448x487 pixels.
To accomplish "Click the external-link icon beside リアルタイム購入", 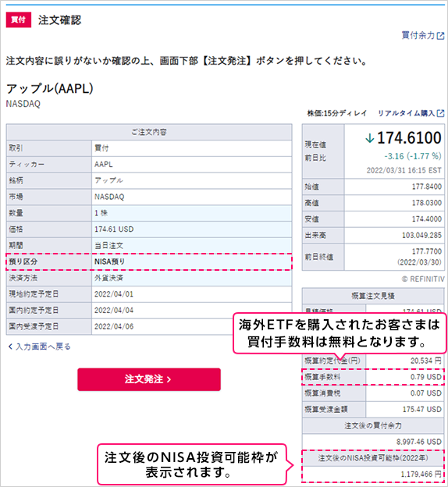I will pyautogui.click(x=440, y=113).
